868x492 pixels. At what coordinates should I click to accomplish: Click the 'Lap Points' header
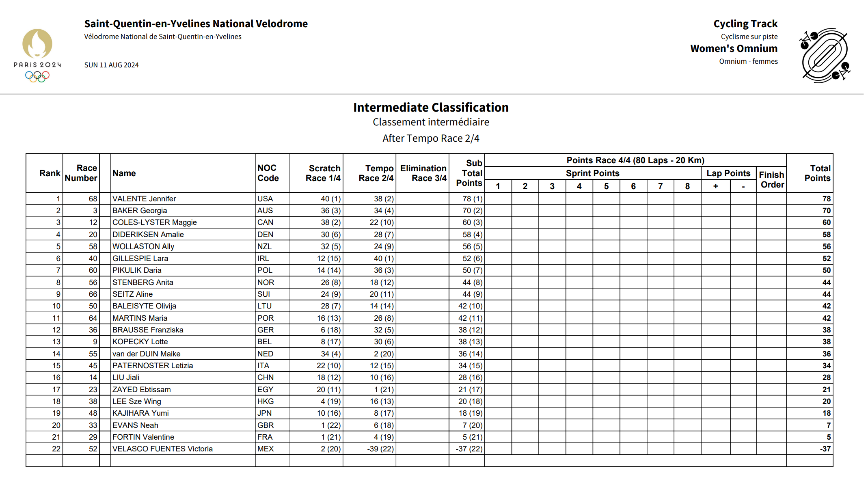click(728, 173)
